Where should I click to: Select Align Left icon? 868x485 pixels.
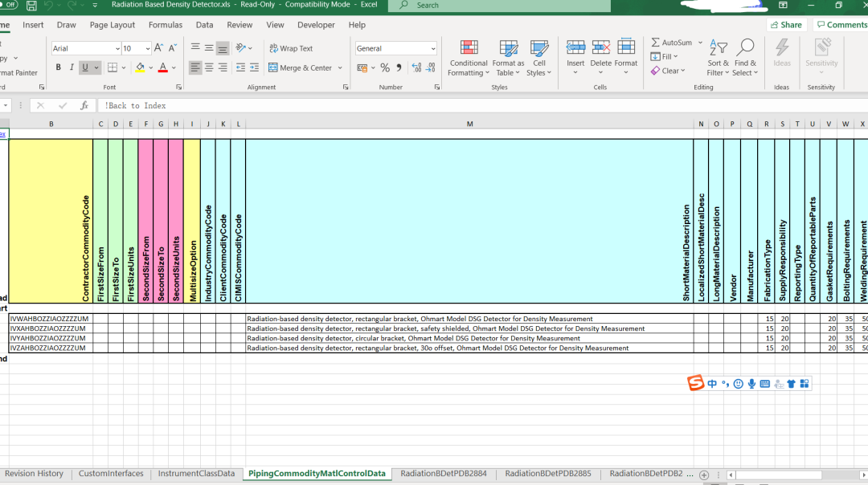point(195,67)
